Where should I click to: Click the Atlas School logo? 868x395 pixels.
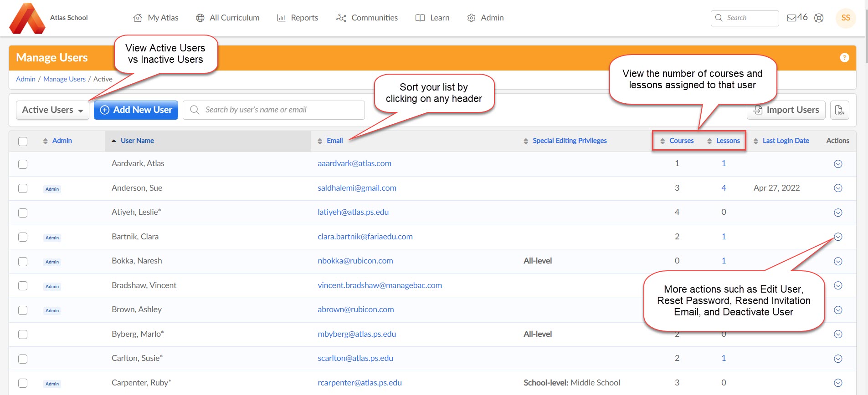click(x=27, y=18)
